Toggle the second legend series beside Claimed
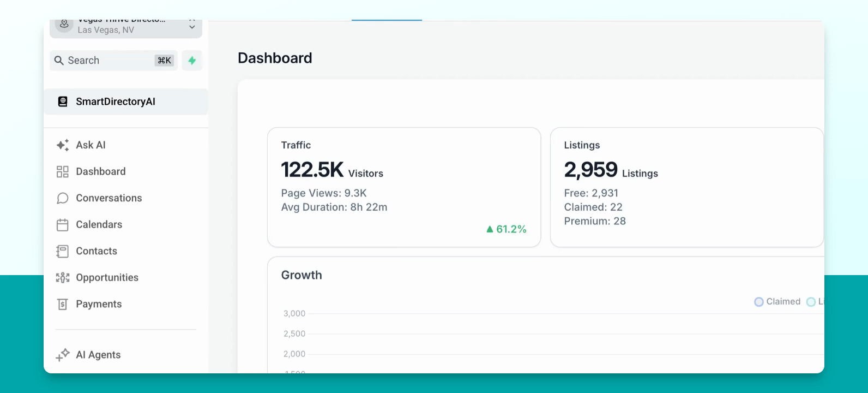Viewport: 868px width, 393px height. [816, 302]
